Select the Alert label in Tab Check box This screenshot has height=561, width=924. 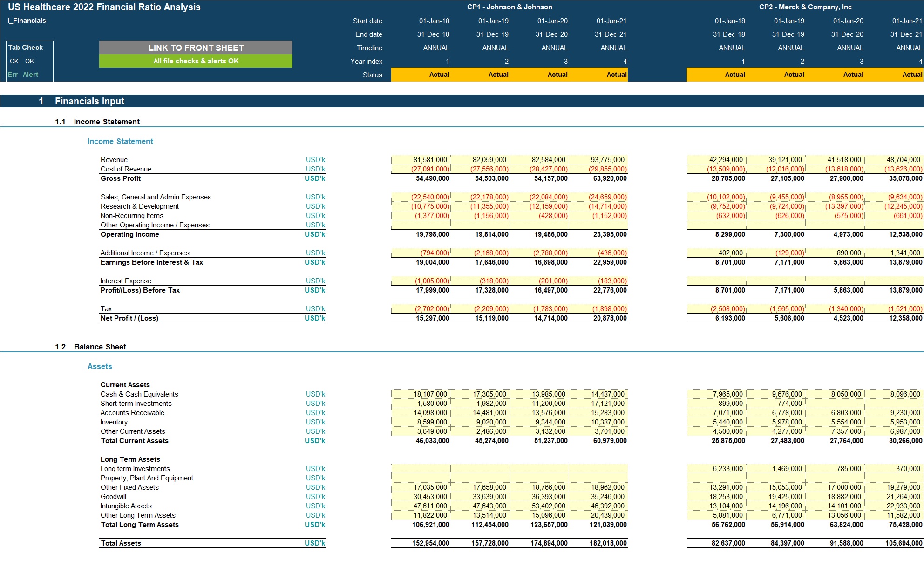[31, 75]
